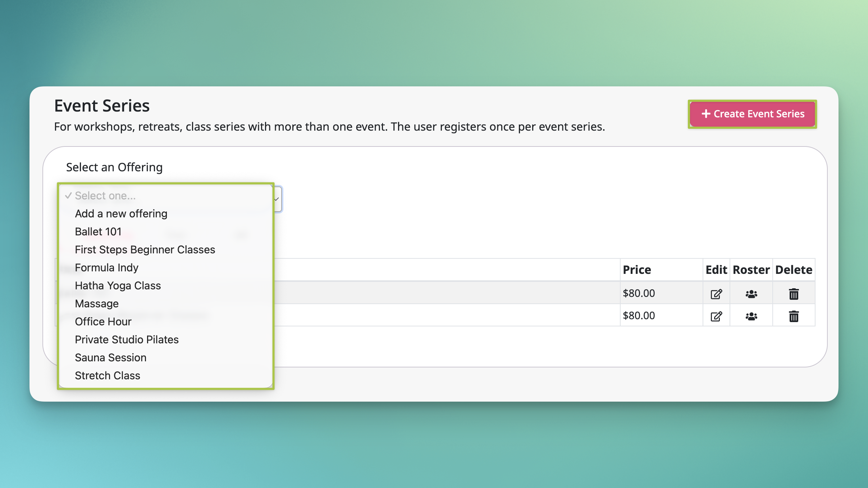Click the first row's $80.00 price cell
This screenshot has width=868, height=488.
click(661, 293)
